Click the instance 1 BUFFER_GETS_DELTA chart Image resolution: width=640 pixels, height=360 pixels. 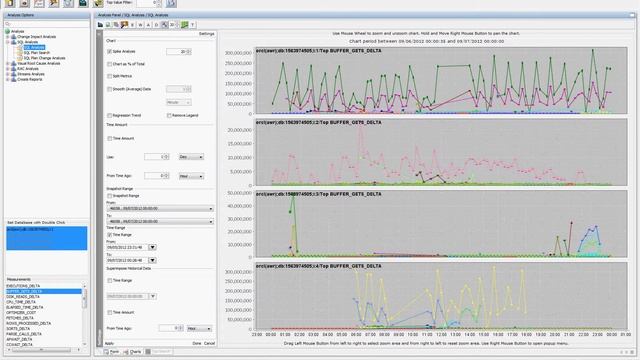441,80
